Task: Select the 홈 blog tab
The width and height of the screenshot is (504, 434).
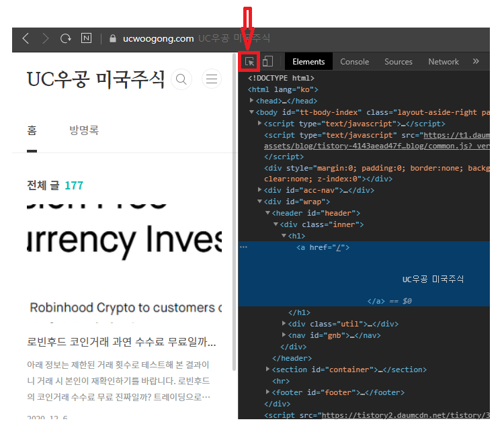Action: 32,130
